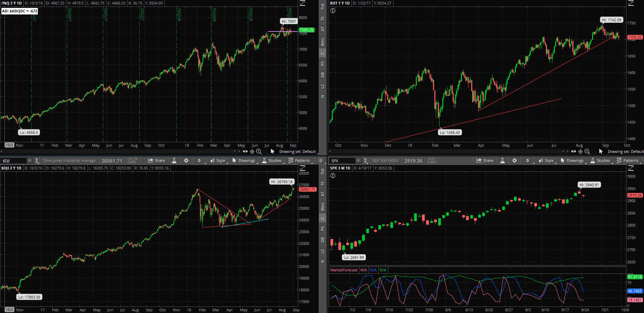The image size is (644, 313).
Task: Open the Btns side tab of $DJI chart
Action: pyautogui.click(x=323, y=207)
